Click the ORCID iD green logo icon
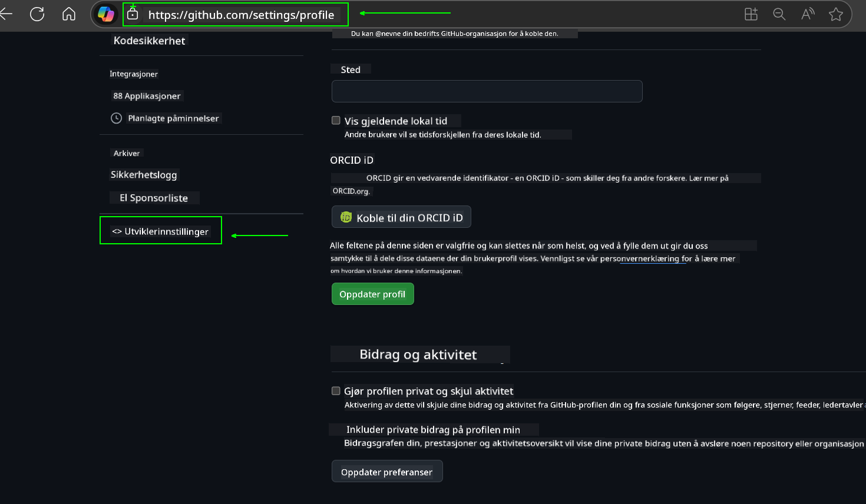866x504 pixels. click(x=346, y=217)
